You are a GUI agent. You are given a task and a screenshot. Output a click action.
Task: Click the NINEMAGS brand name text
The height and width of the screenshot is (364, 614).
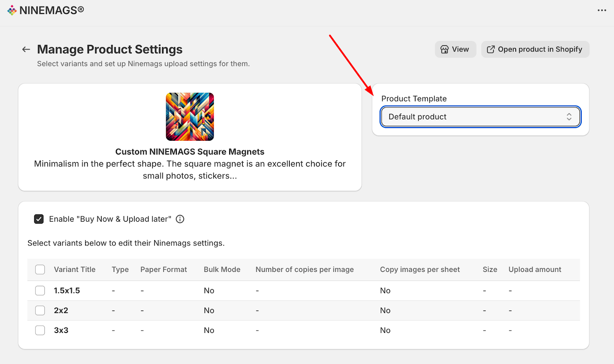click(52, 10)
